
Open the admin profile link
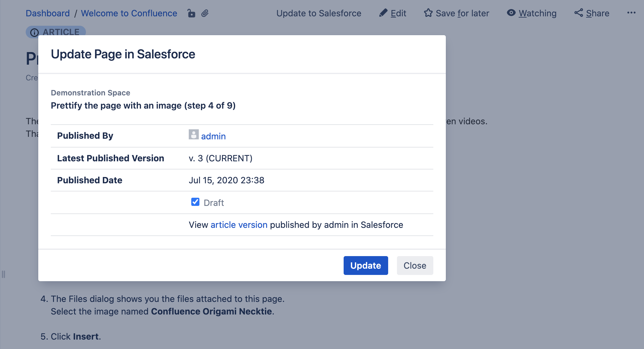tap(213, 136)
